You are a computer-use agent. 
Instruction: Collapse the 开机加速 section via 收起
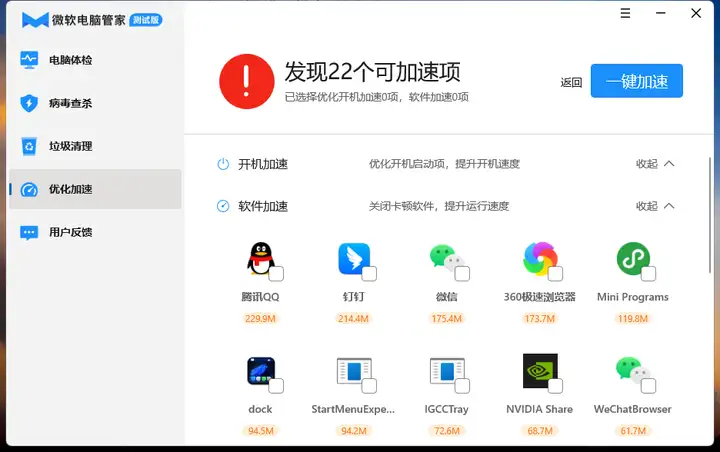pyautogui.click(x=655, y=164)
